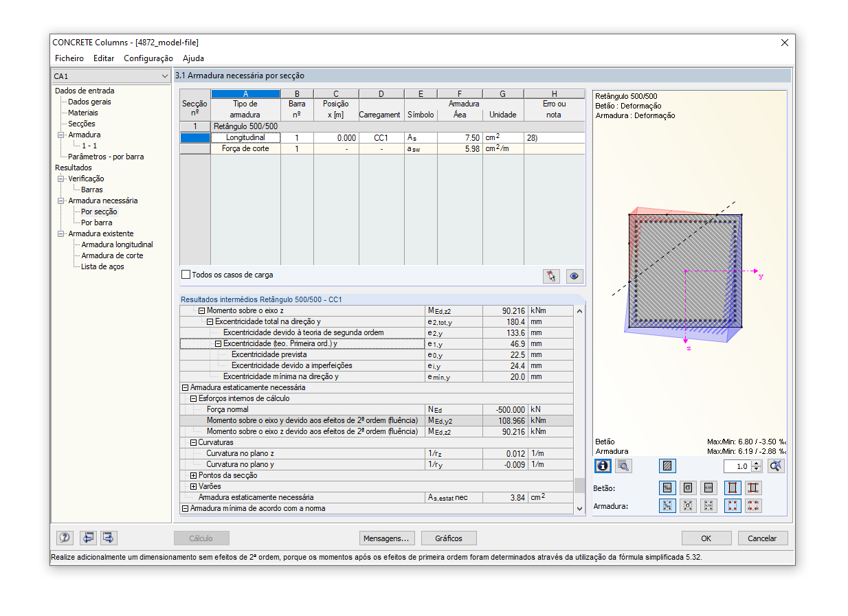Viewport: 848px width, 616px height.
Task: Select 'Parâmetros - por barra' in navigator
Action: pyautogui.click(x=106, y=157)
